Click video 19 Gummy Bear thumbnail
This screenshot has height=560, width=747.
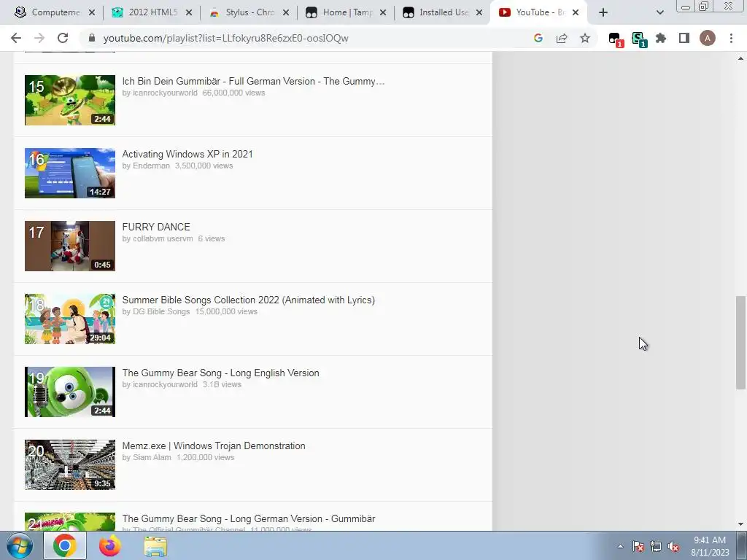[70, 392]
